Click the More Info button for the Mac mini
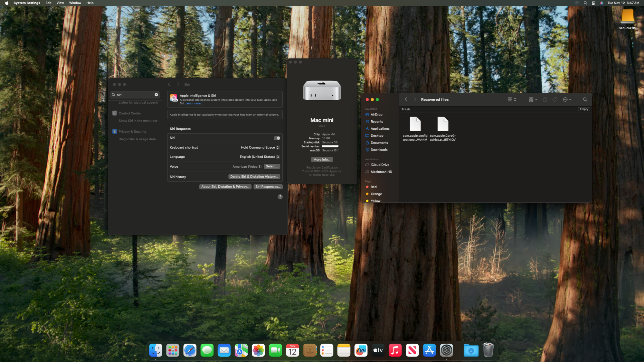Screen dimensions: 644x362 click(322, 160)
